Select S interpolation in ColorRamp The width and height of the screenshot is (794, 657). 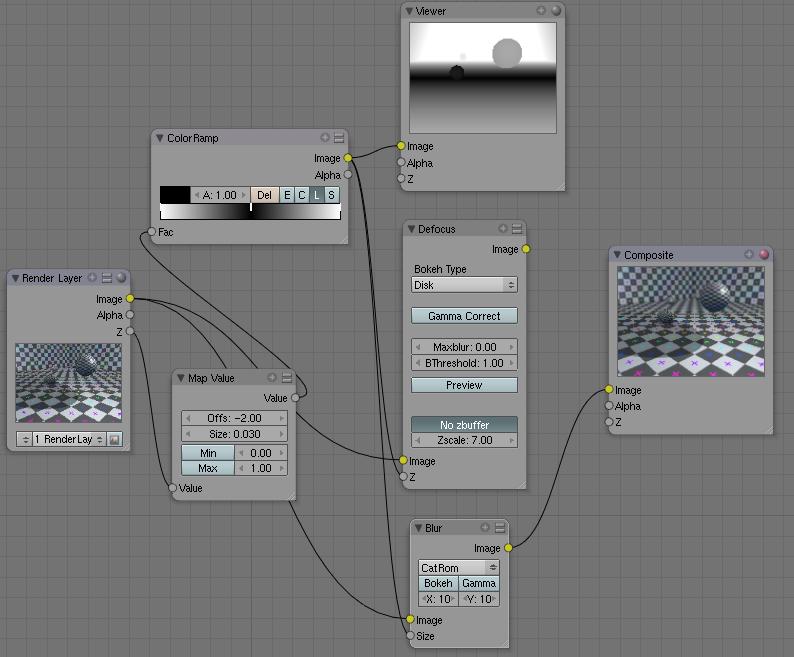(331, 195)
